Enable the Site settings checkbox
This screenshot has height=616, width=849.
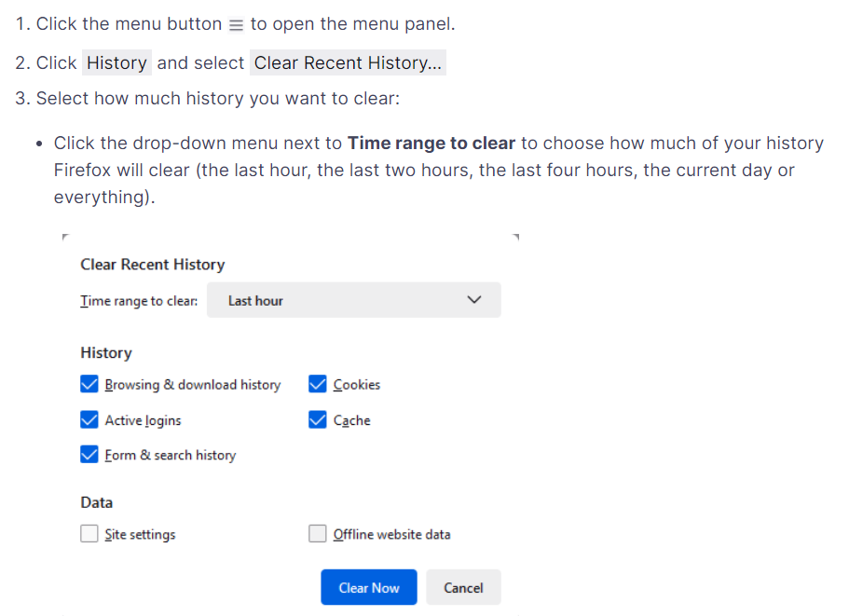[89, 534]
